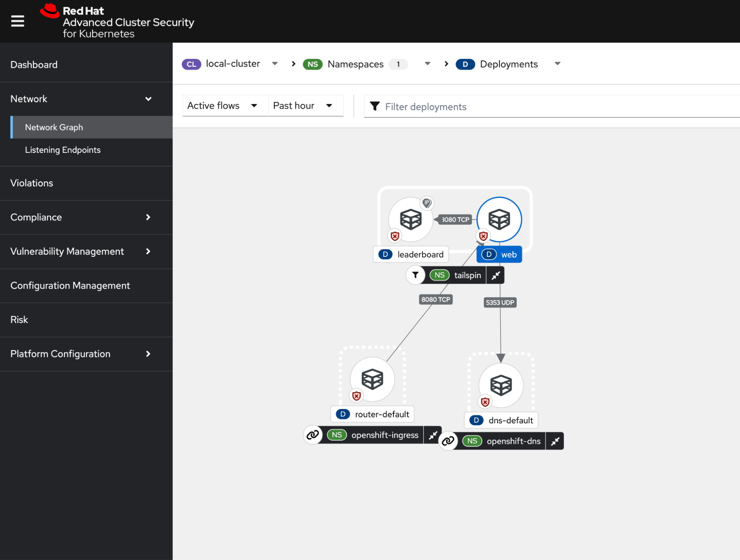Image resolution: width=740 pixels, height=560 pixels.
Task: Click the dns-default deployment node
Action: tap(500, 385)
